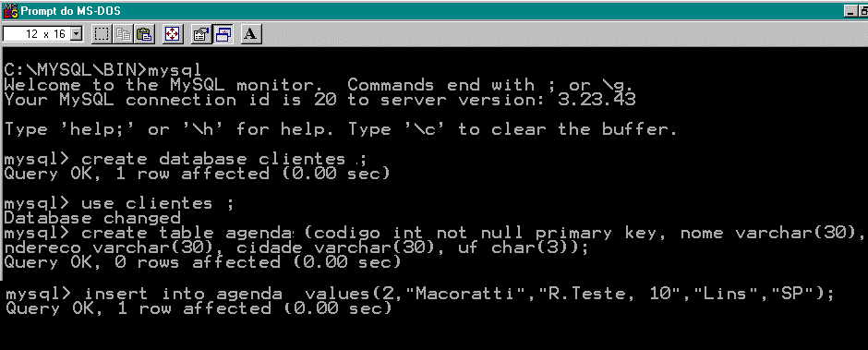Click the use clientes command line
This screenshot has height=350, width=868.
click(119, 203)
